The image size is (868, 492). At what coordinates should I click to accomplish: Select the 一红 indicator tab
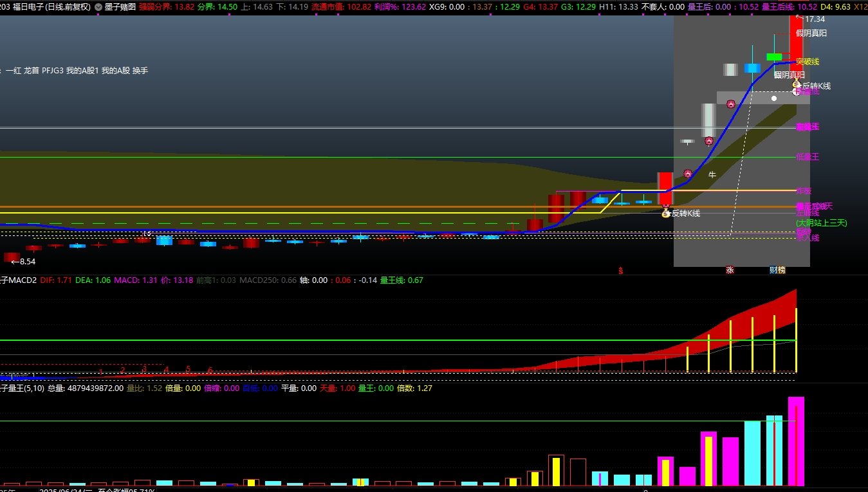point(13,71)
